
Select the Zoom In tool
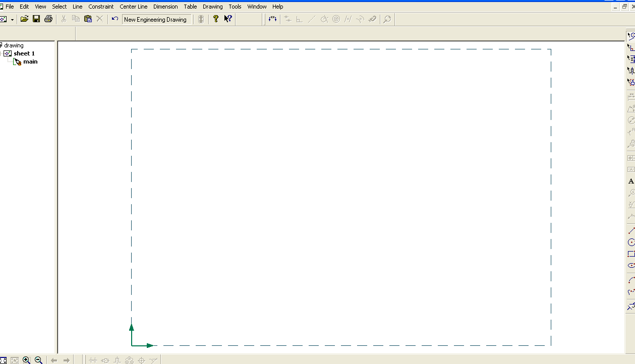point(25,360)
